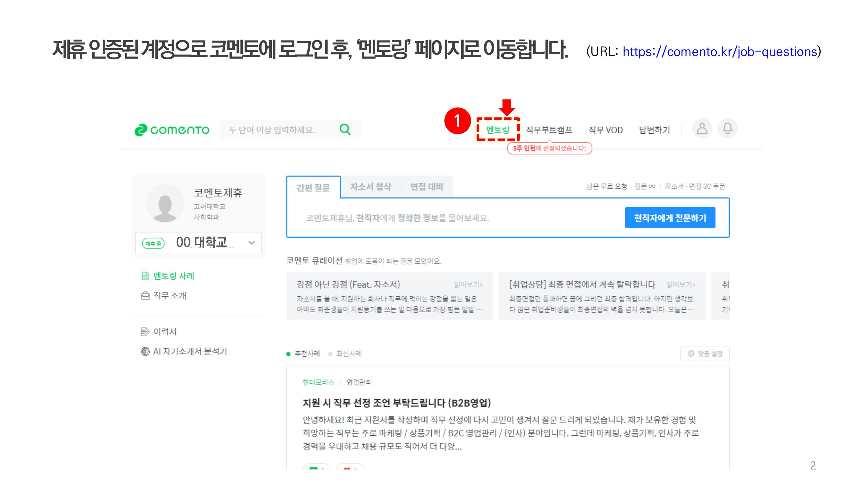Image resolution: width=868 pixels, height=488 pixels.
Task: Switch to the 면접 대비 tab
Action: pyautogui.click(x=426, y=187)
